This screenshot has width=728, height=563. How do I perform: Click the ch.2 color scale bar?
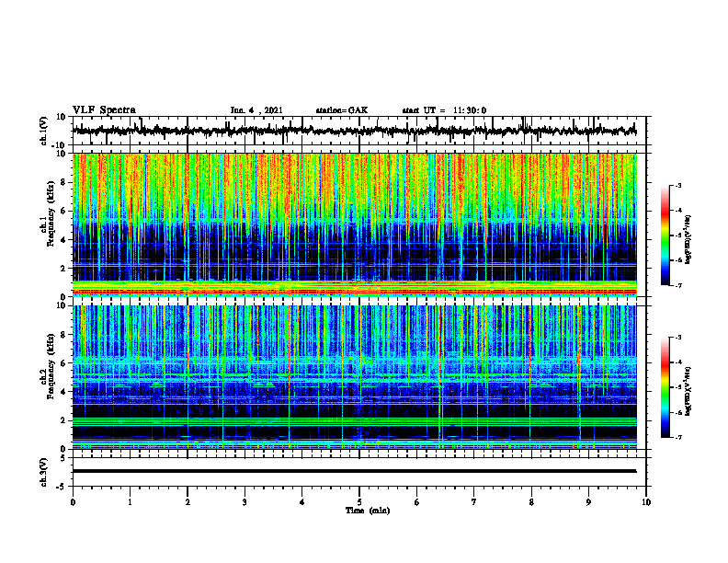(x=665, y=387)
